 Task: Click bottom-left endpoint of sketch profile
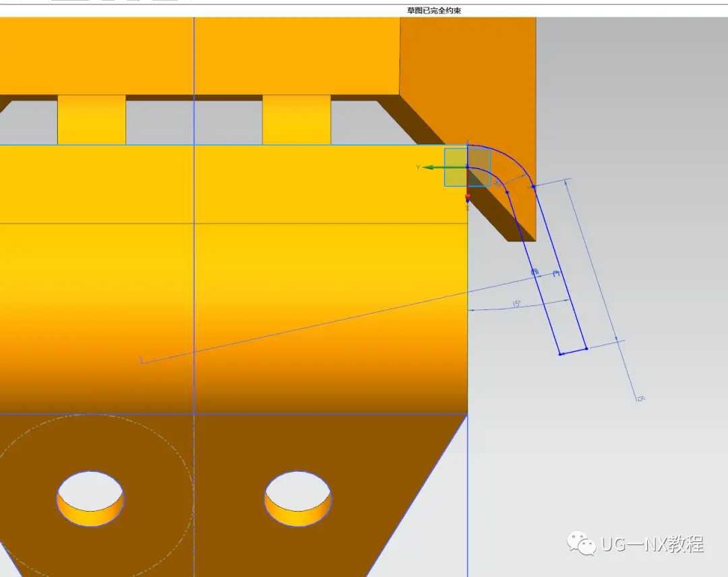pos(560,354)
